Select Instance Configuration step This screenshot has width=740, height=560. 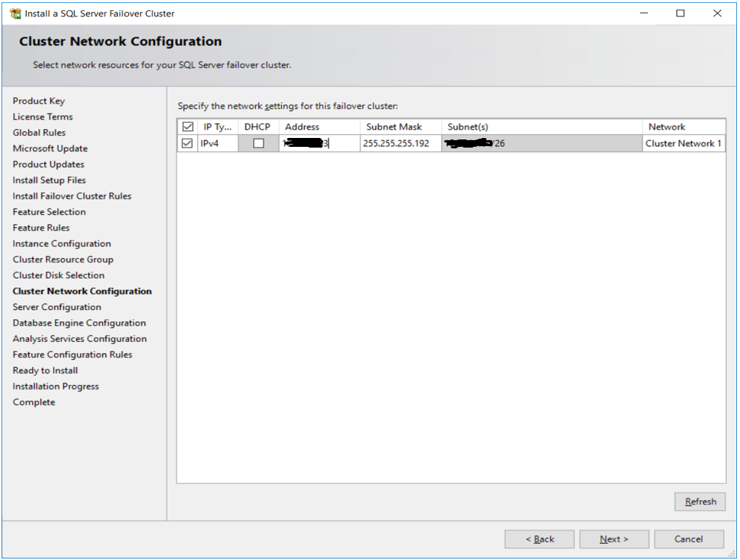point(62,243)
